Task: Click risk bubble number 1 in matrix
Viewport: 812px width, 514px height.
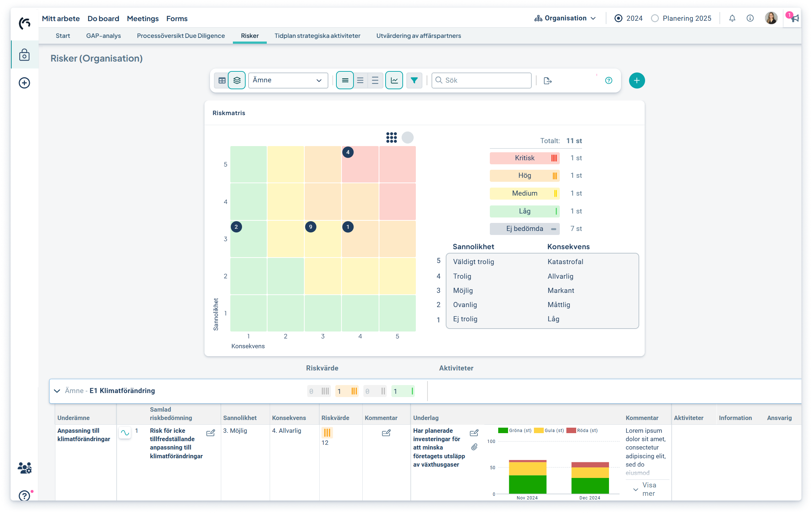Action: (348, 227)
